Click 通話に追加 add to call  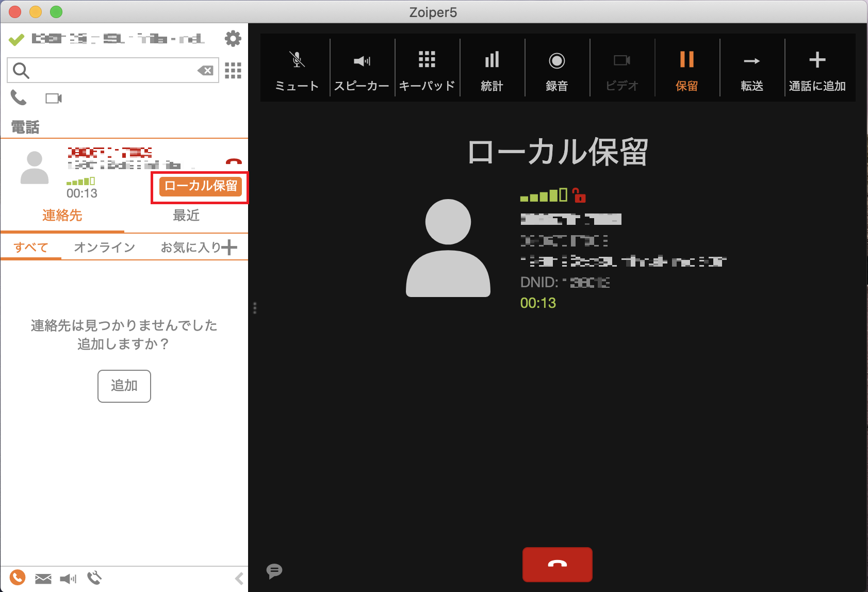coord(817,71)
